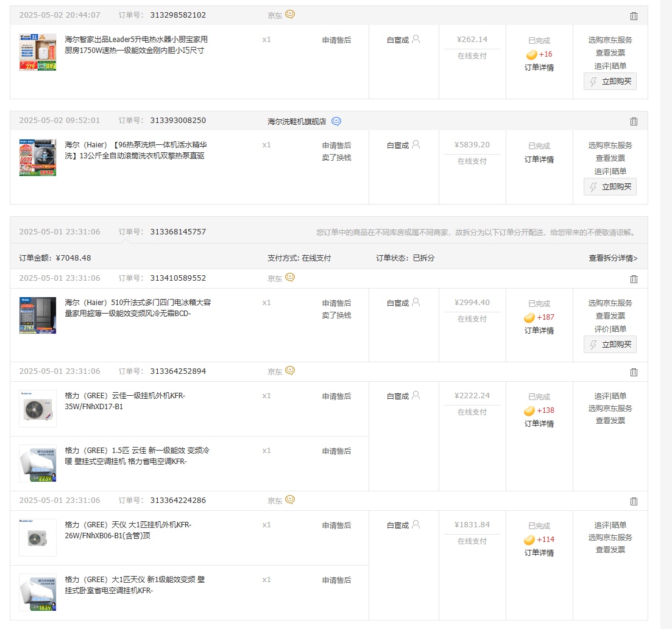Image resolution: width=672 pixels, height=629 pixels.
Task: Delete order 313364252894 via trash icon
Action: click(634, 372)
